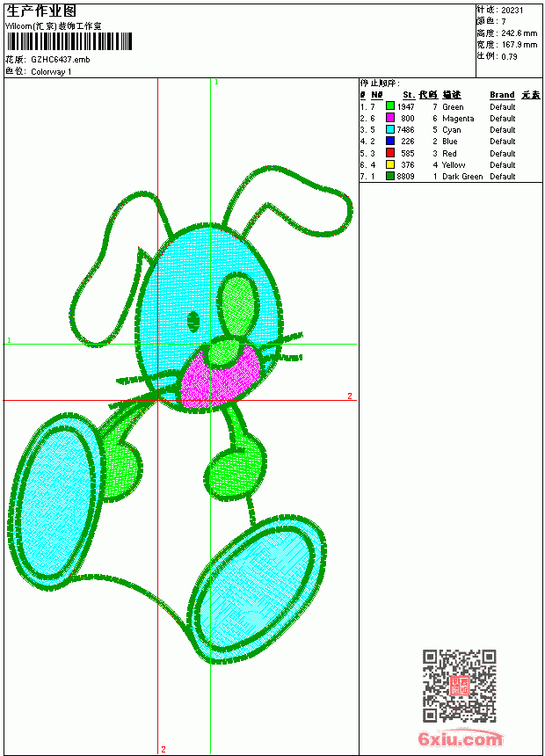Open the 6xiu.com watermark link
This screenshot has width=545, height=756.
click(460, 738)
